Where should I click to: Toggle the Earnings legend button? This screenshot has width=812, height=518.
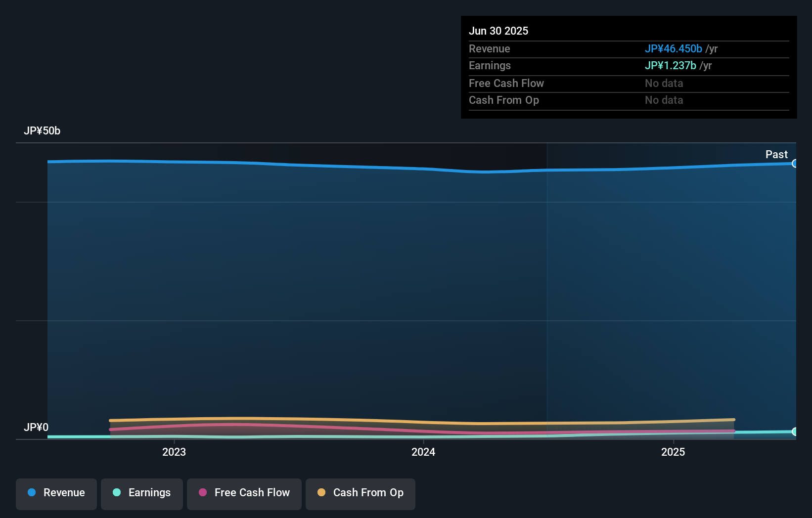142,494
